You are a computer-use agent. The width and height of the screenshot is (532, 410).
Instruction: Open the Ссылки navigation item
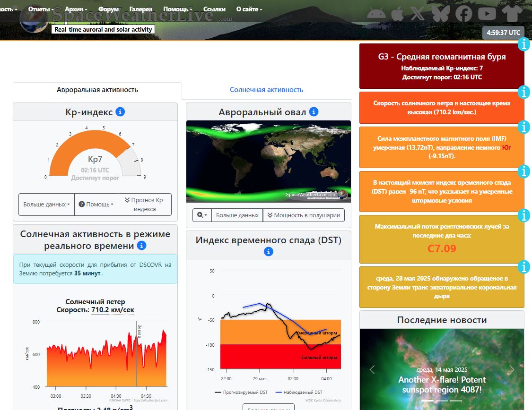click(214, 9)
